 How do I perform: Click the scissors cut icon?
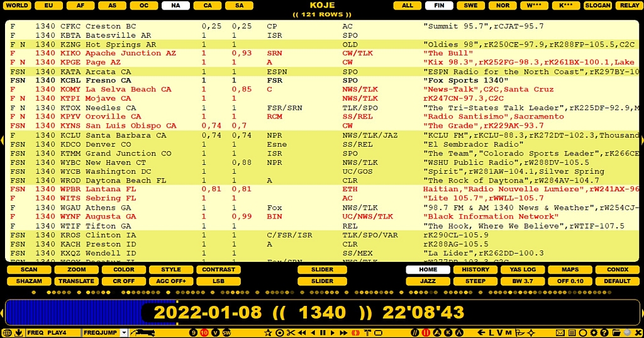(291, 332)
